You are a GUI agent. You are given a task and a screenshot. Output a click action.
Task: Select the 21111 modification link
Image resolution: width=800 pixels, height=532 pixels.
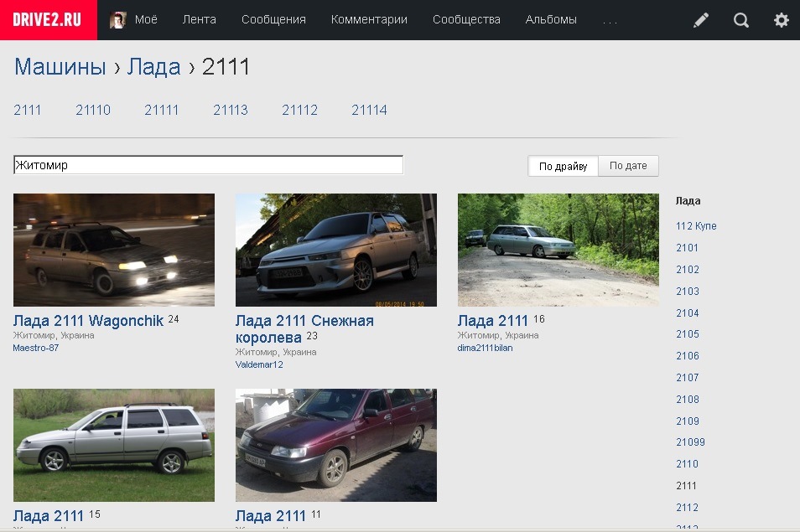(161, 110)
